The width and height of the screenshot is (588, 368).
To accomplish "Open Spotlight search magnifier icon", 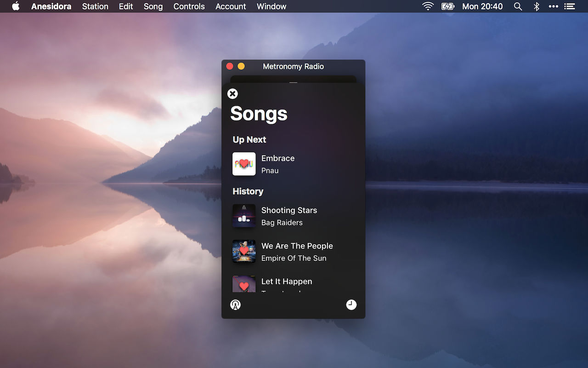I will click(518, 6).
